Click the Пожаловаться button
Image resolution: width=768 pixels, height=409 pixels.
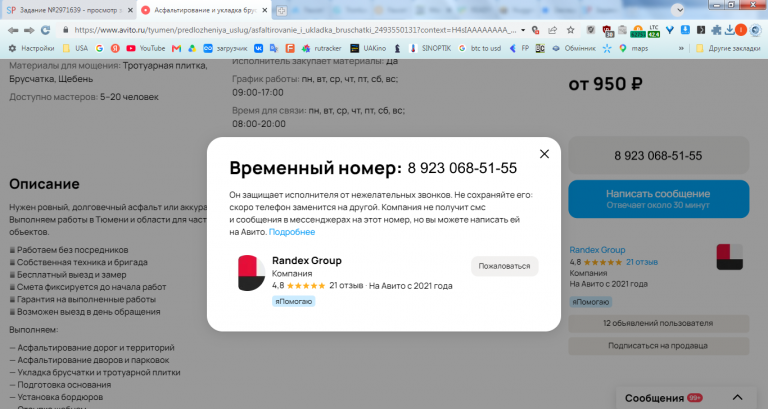[x=504, y=266]
